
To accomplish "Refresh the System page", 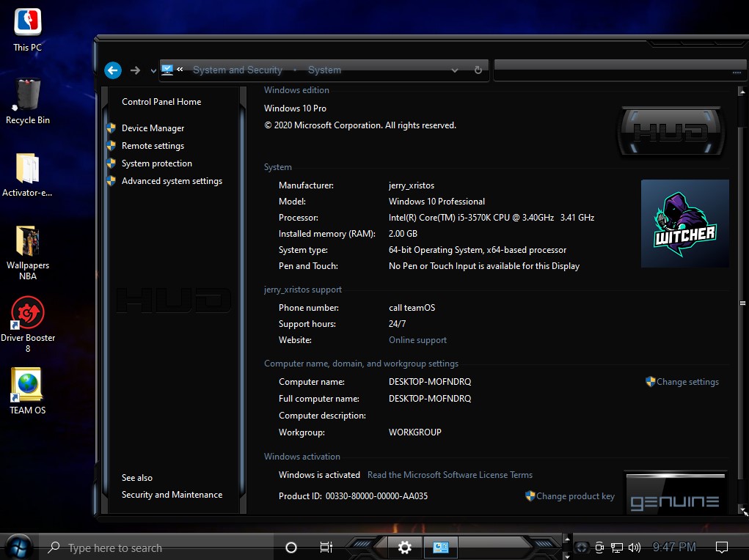I will point(478,70).
